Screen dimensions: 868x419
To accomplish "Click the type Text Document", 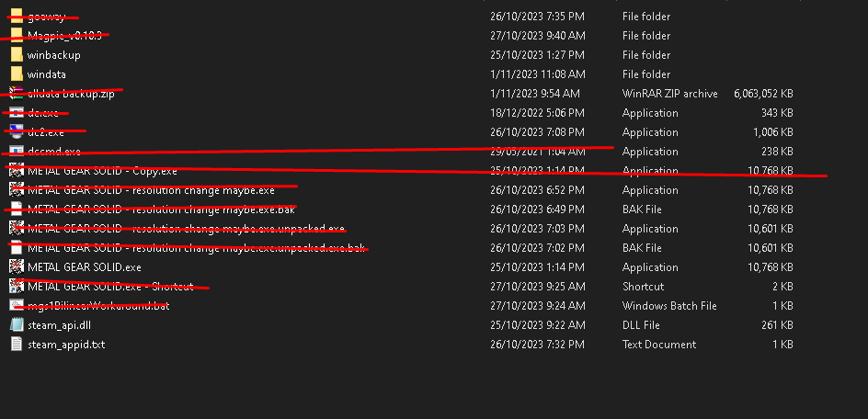I will tap(658, 345).
